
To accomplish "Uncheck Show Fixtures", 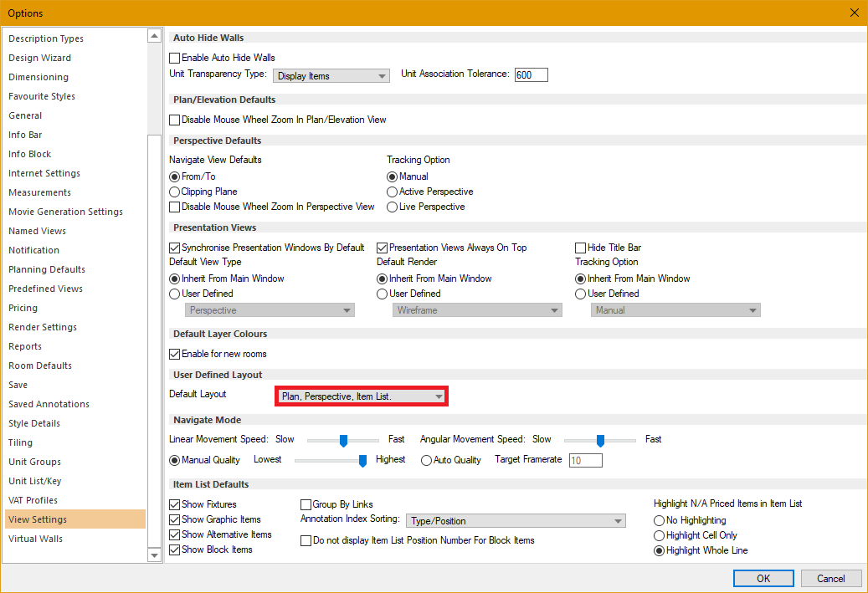I will [174, 504].
